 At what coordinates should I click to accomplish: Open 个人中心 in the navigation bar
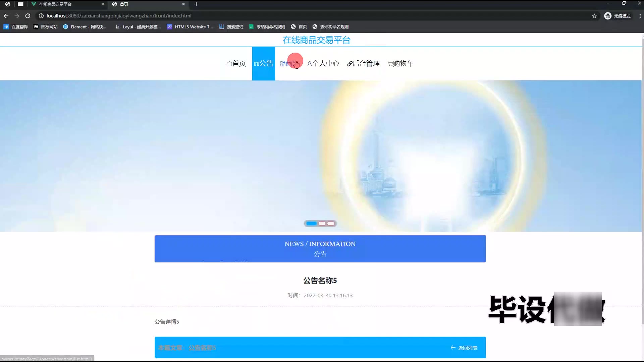coord(323,63)
